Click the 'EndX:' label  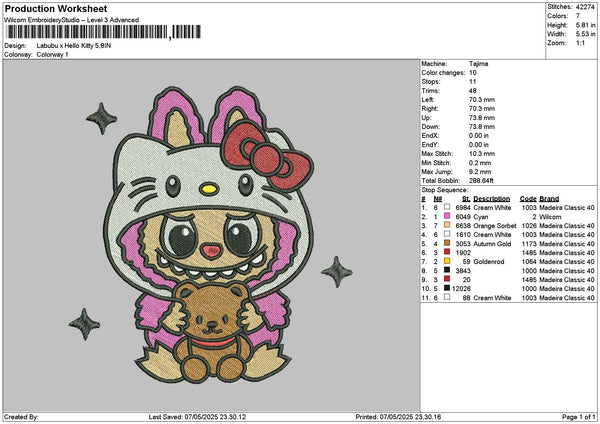point(430,136)
